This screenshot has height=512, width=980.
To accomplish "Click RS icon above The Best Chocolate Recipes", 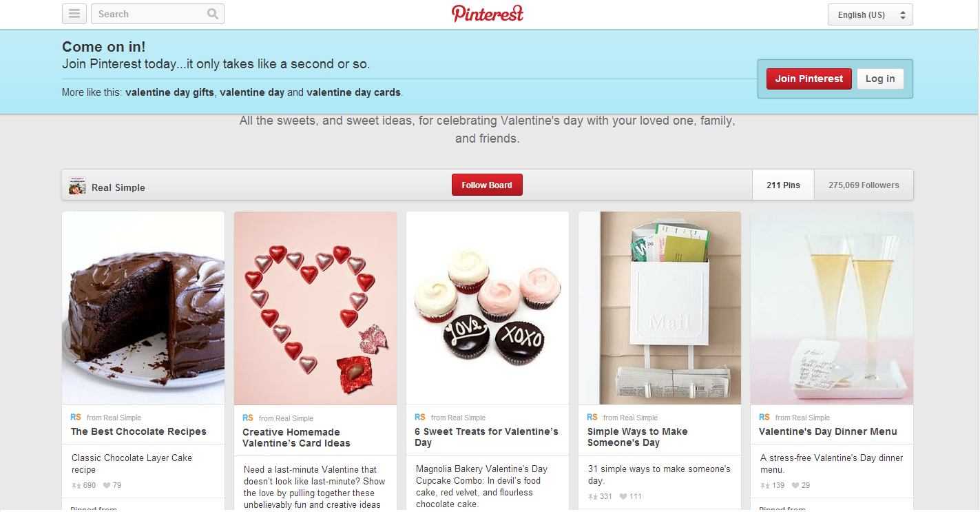I will (76, 418).
